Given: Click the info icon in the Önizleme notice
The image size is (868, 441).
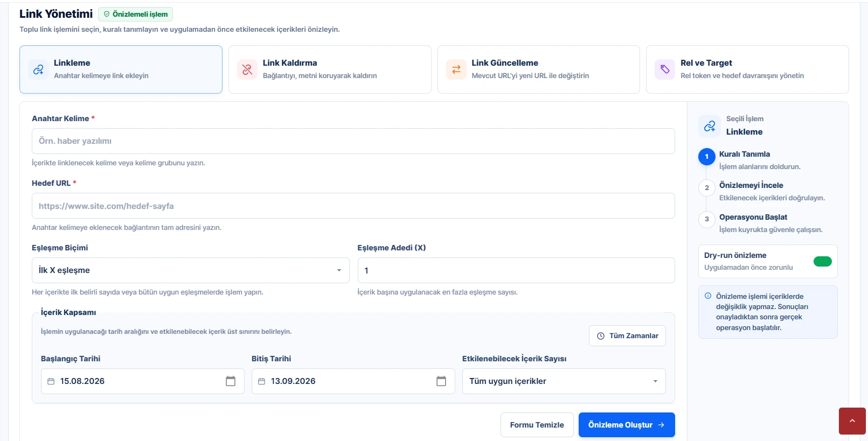Looking at the screenshot, I should 708,296.
